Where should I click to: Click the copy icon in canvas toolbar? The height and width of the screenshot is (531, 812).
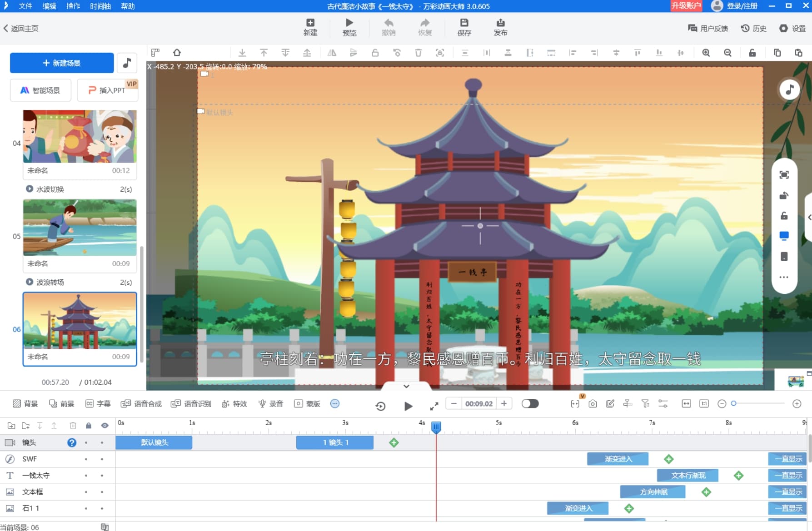tap(777, 53)
